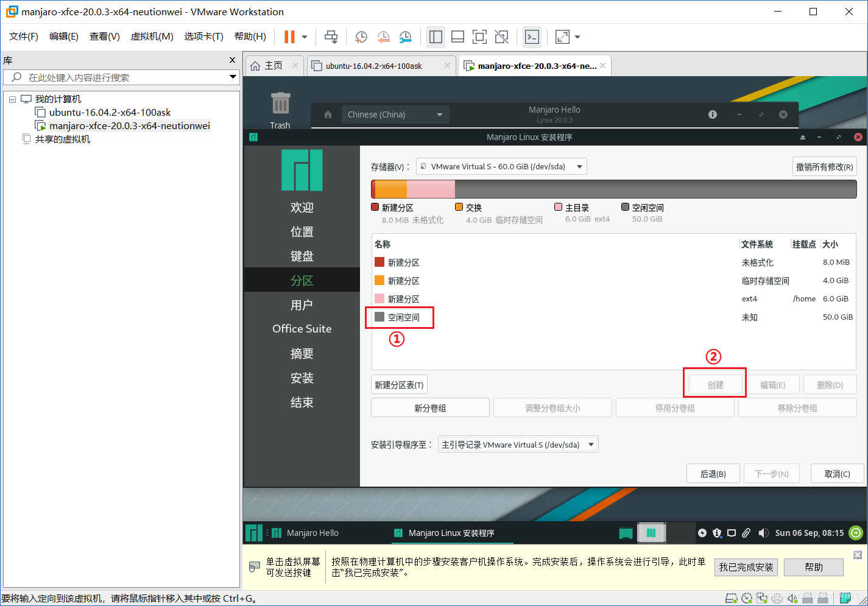
Task: Switch to Manjaro Hello in the guest taskbar
Action: [305, 533]
